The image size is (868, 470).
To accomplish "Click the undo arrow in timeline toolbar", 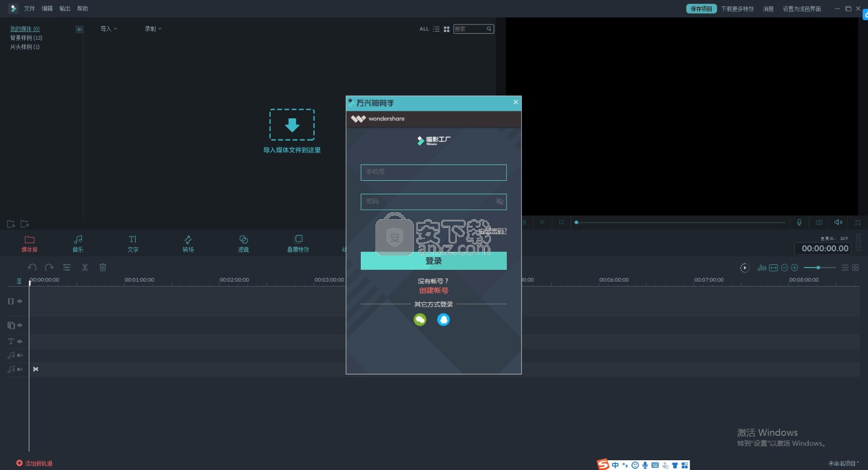I will click(32, 268).
